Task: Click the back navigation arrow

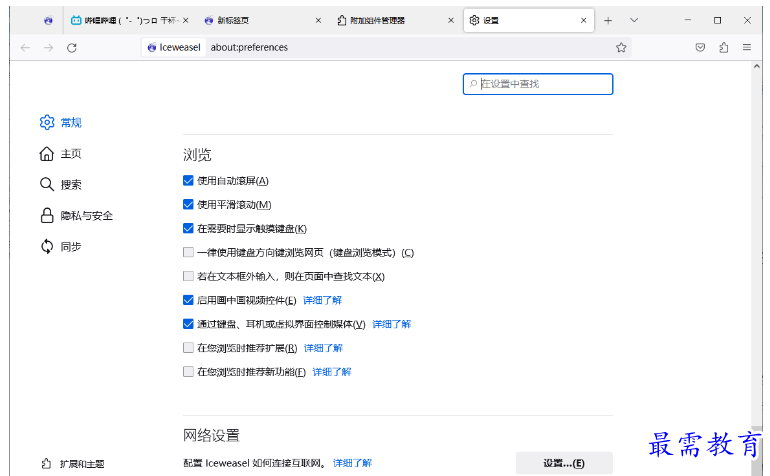Action: coord(25,47)
